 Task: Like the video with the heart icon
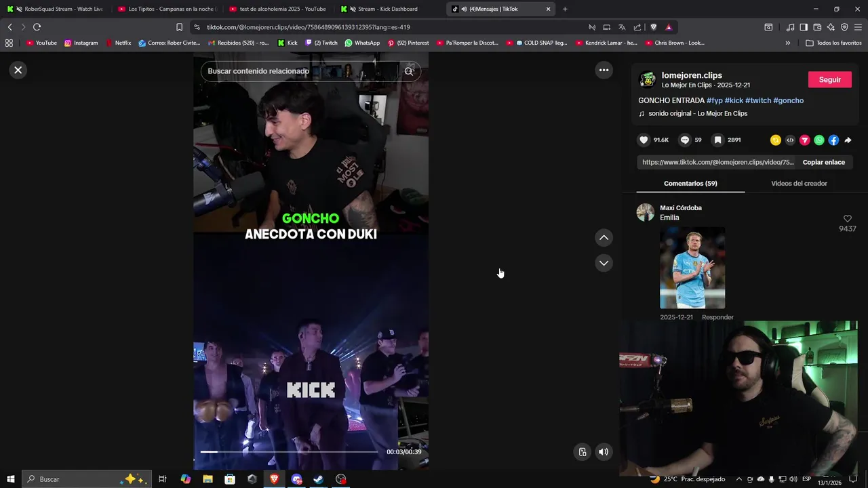click(644, 140)
